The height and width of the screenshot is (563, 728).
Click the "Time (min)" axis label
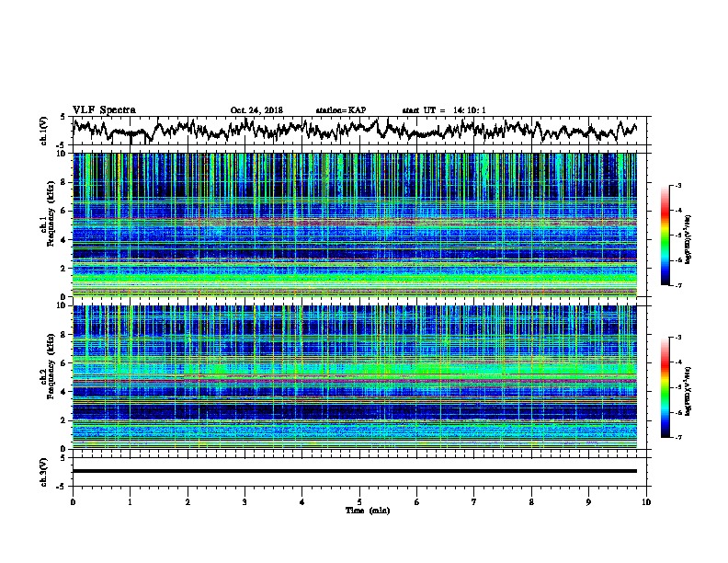coord(368,511)
